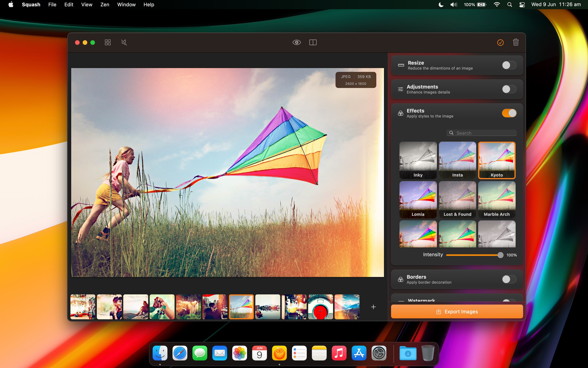Open the Zen menu

pos(105,5)
